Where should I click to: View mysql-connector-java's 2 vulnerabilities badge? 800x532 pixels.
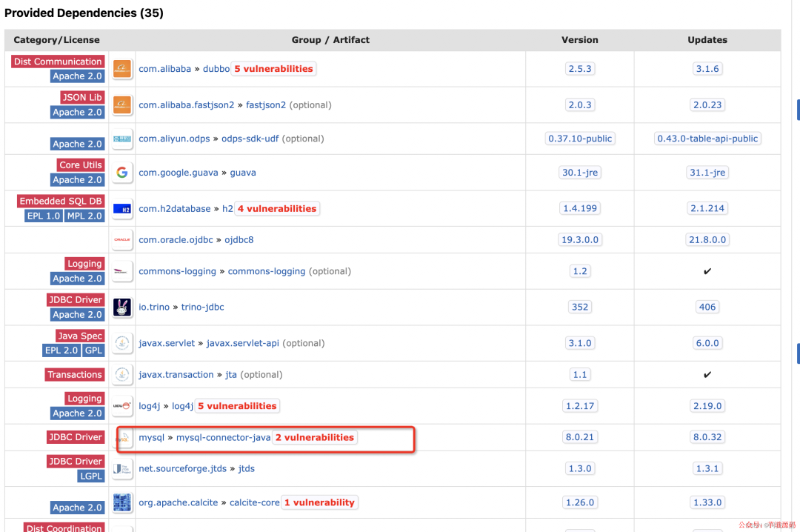(x=315, y=438)
